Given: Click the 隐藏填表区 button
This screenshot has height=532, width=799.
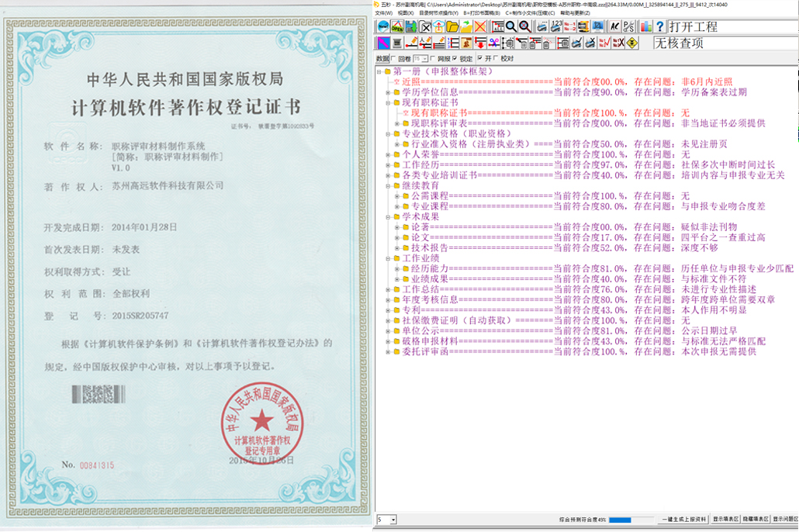Looking at the screenshot, I should click(756, 520).
